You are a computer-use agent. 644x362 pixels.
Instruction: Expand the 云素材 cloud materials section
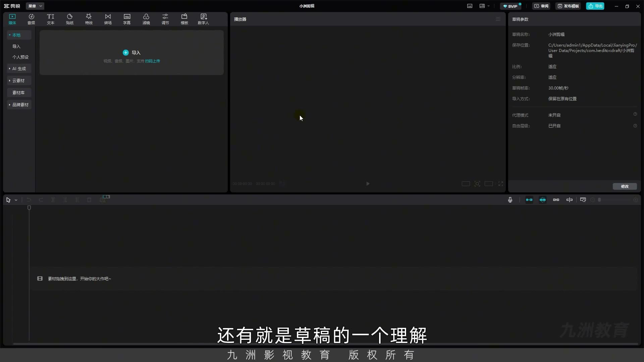(19, 81)
